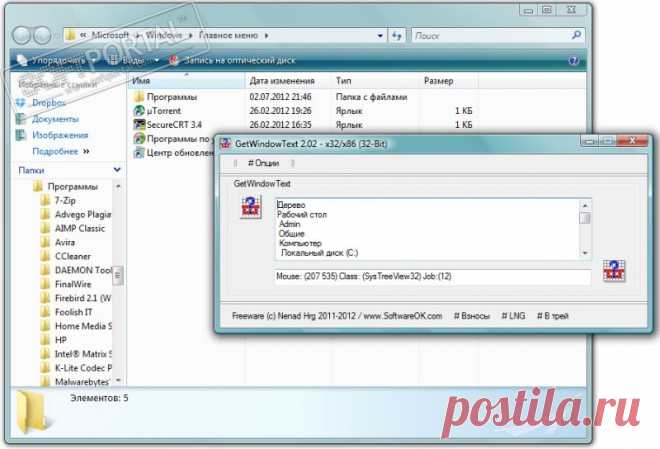
Task: Click the Avira folder icon in tree
Action: 45,242
